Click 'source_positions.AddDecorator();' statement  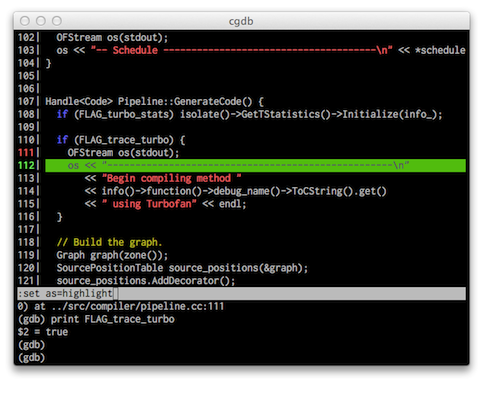click(x=146, y=281)
